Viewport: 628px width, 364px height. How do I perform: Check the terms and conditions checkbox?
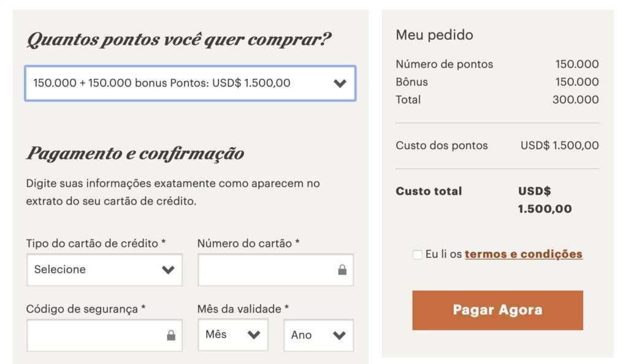point(417,254)
